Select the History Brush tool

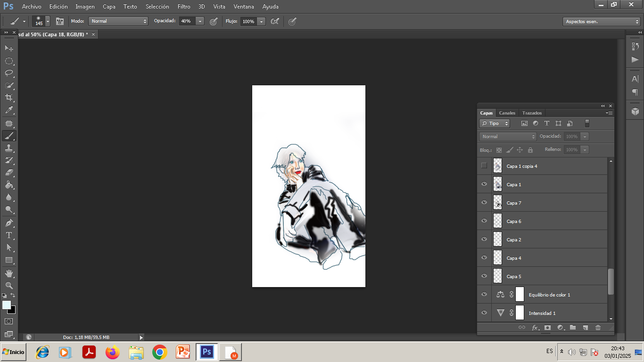pos(9,160)
